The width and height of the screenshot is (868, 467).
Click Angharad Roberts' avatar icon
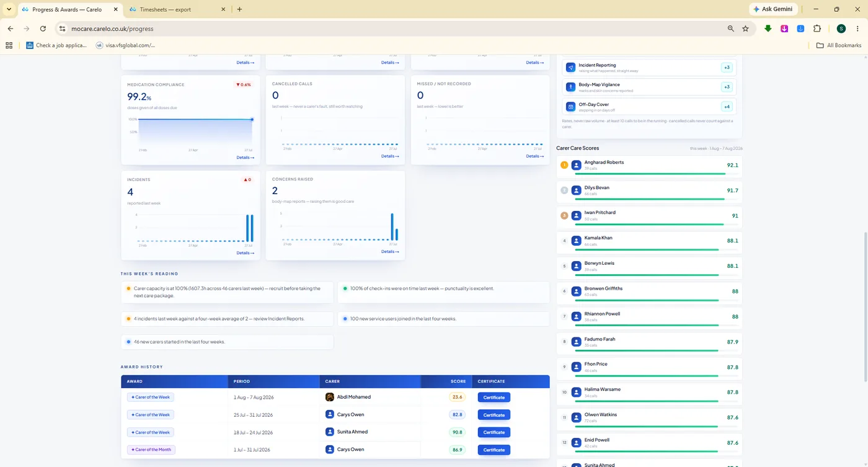coord(577,166)
